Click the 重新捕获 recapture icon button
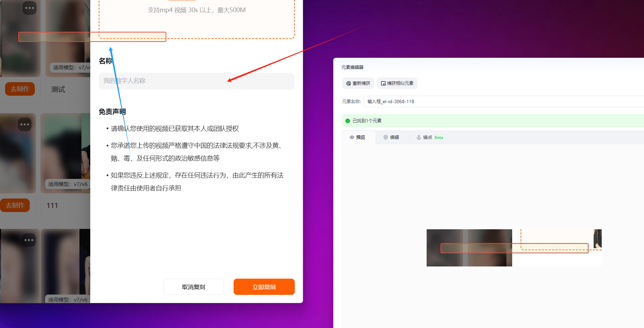Image resolution: width=644 pixels, height=328 pixels. pos(358,83)
